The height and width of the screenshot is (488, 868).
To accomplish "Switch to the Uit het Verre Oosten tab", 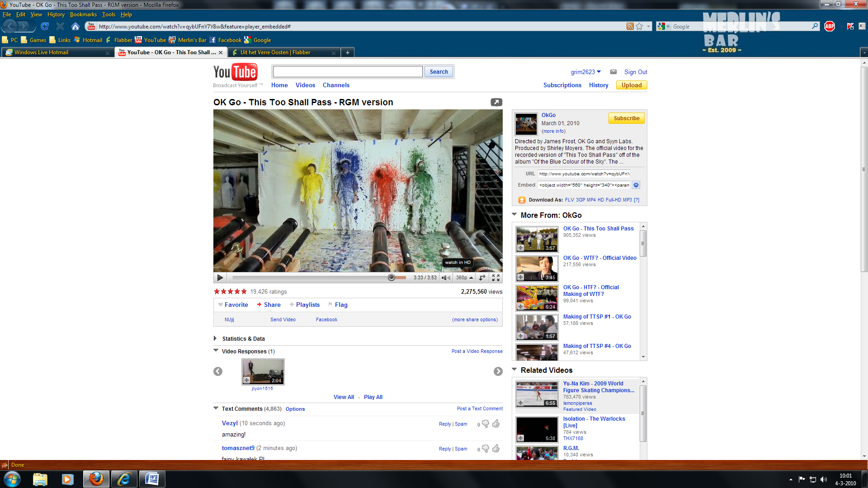I will click(x=284, y=52).
